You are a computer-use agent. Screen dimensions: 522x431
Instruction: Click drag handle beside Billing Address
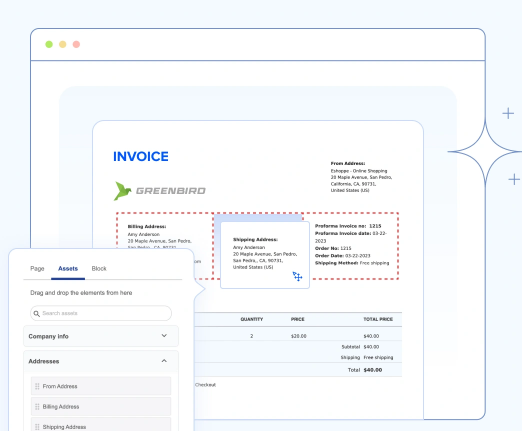click(37, 407)
